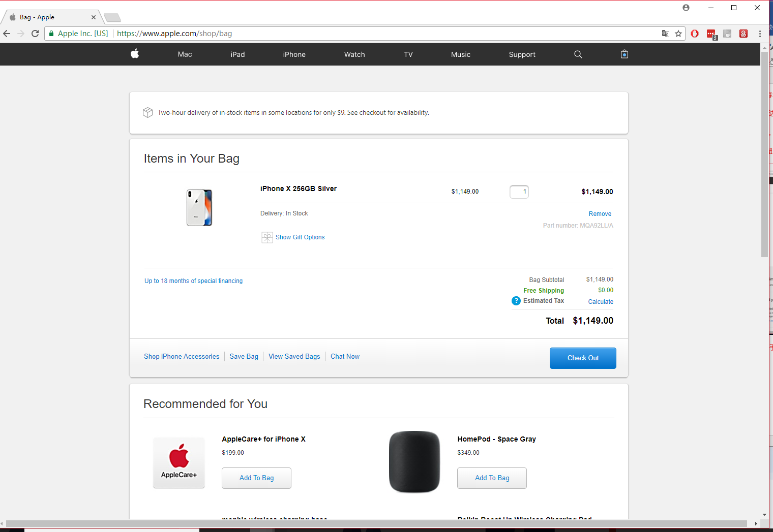
Task: Open the Mac menu item
Action: pos(185,54)
